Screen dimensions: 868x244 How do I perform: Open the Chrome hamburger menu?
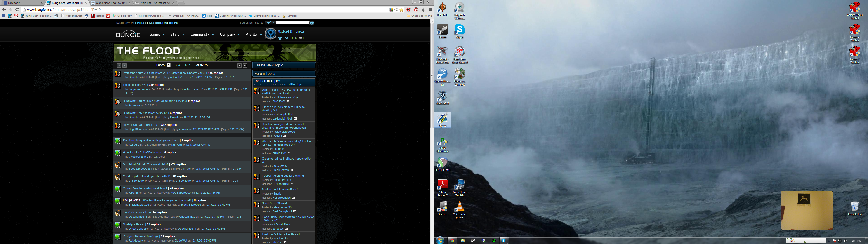430,10
